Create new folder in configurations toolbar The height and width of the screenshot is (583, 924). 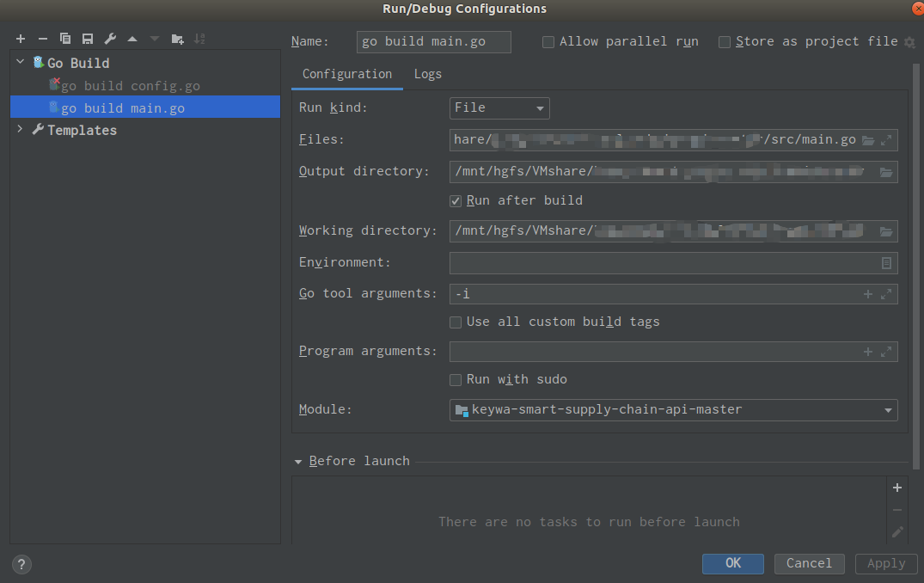click(177, 39)
